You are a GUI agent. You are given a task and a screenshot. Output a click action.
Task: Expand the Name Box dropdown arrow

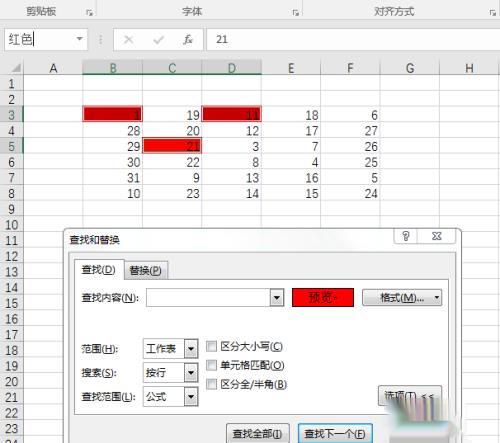point(79,39)
